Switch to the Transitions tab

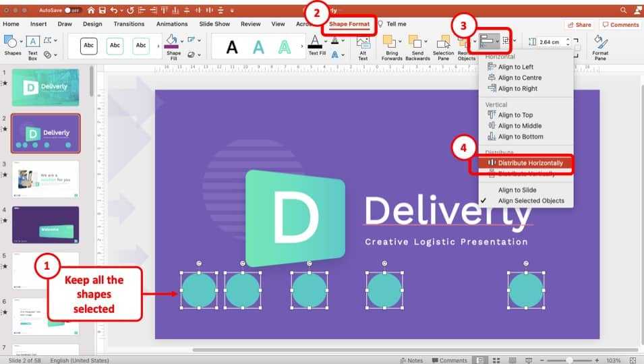[129, 24]
